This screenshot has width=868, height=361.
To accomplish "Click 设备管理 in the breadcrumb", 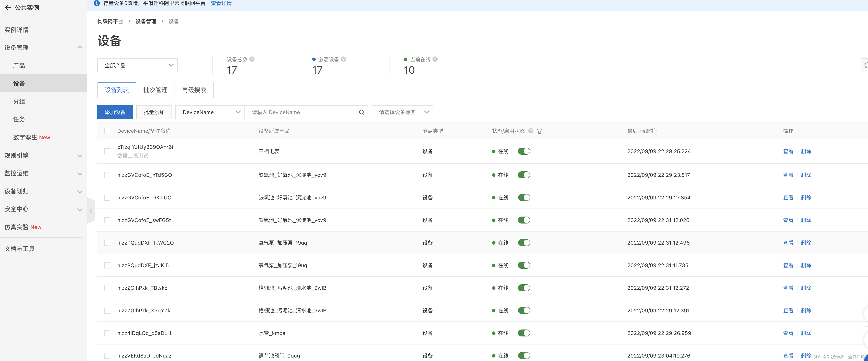I will tap(146, 22).
